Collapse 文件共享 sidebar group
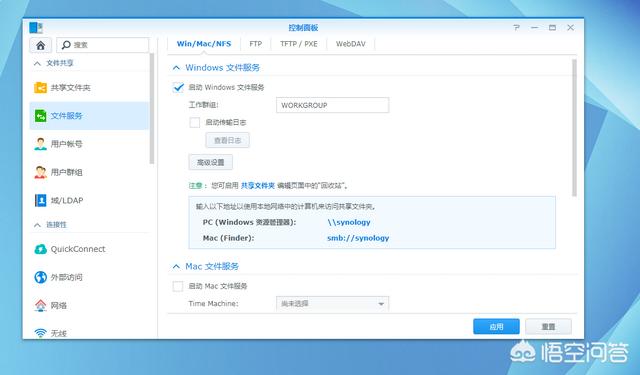 pyautogui.click(x=38, y=63)
